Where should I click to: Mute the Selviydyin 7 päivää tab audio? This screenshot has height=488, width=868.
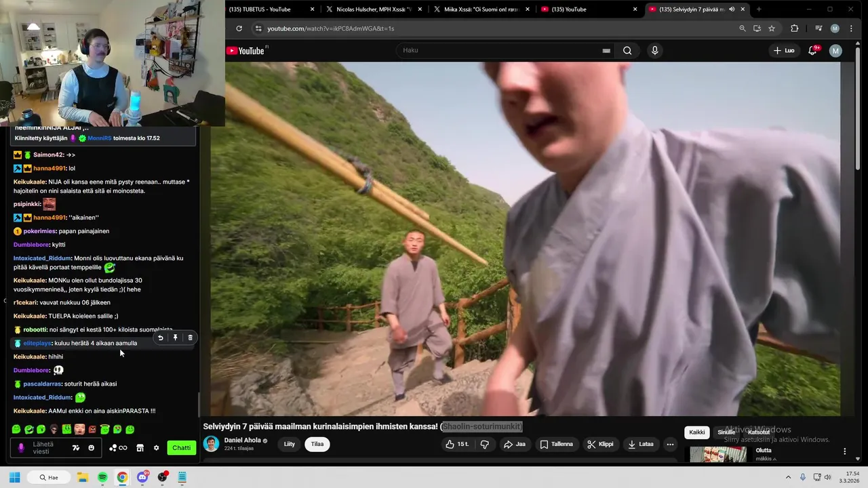point(732,9)
